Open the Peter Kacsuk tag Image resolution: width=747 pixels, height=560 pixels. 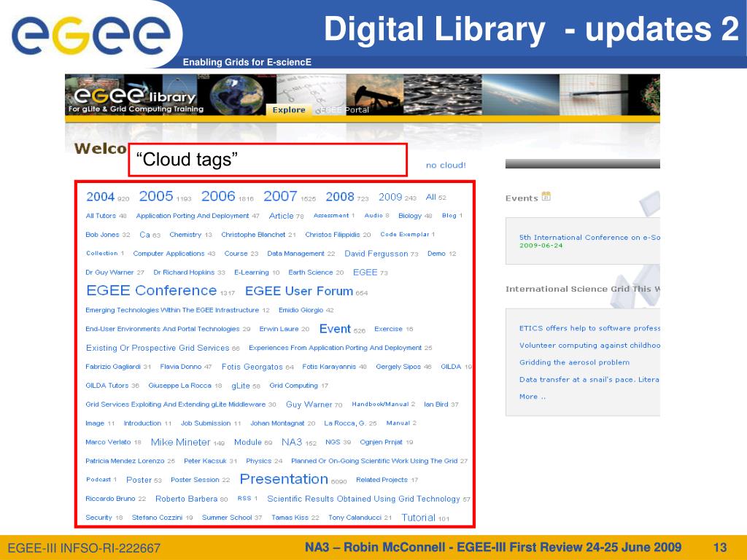[205, 461]
